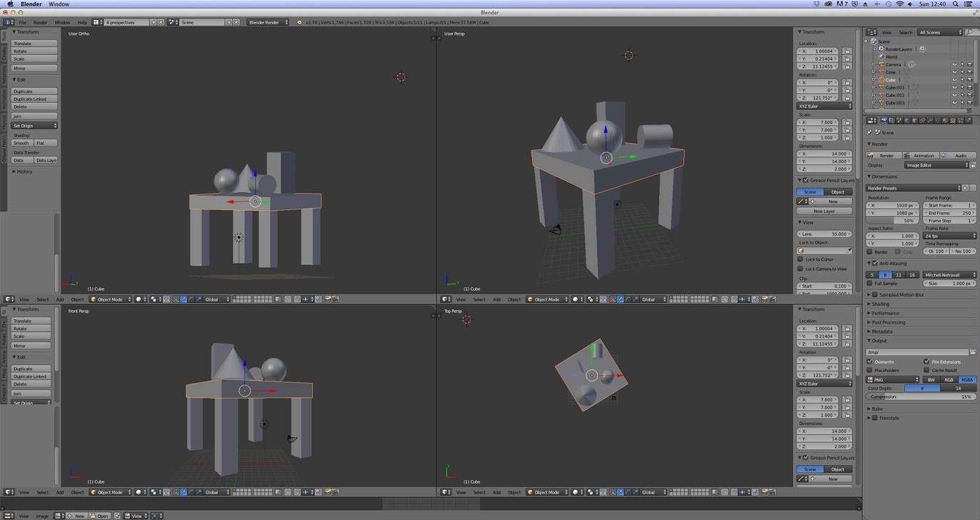Select the Translate manipulator icon in viewport header
This screenshot has width=980, height=520.
pos(620,299)
